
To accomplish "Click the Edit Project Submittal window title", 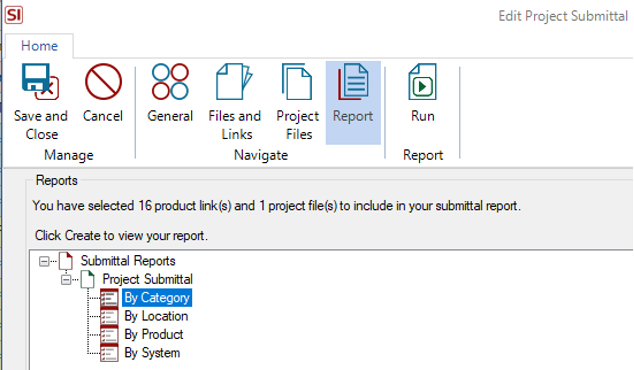I will point(563,16).
